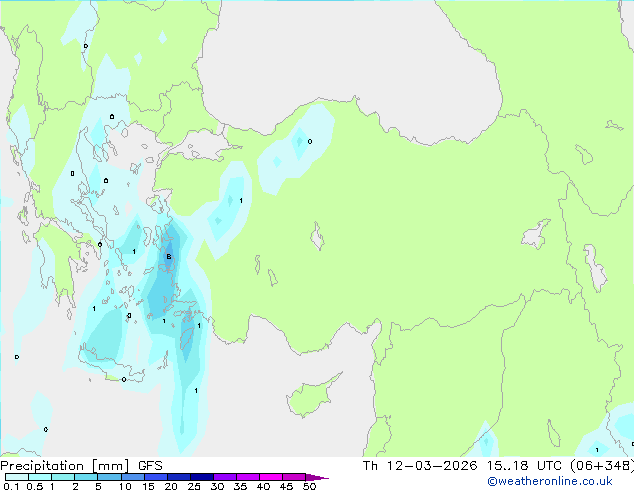Click the legend label '0.1'
This screenshot has width=634, height=490.
[11, 486]
